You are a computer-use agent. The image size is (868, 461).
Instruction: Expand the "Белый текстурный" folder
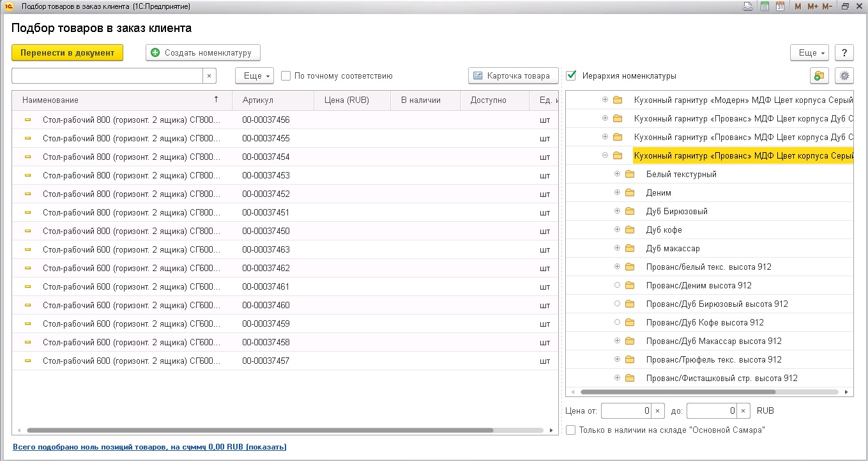pyautogui.click(x=617, y=175)
